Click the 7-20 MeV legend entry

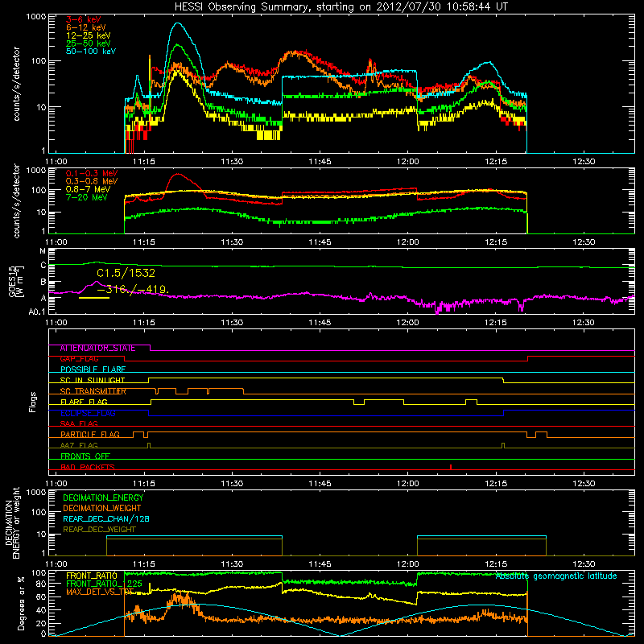(87, 197)
